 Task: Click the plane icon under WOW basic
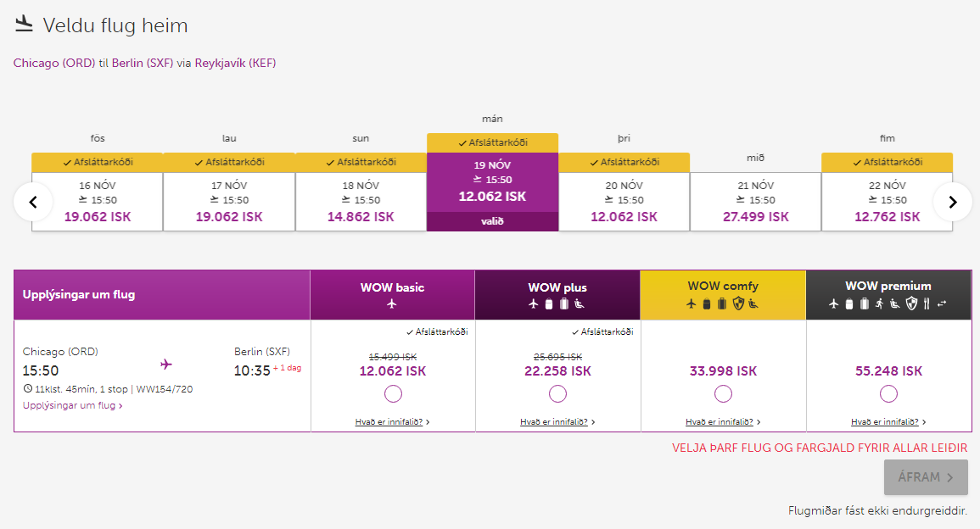click(392, 303)
